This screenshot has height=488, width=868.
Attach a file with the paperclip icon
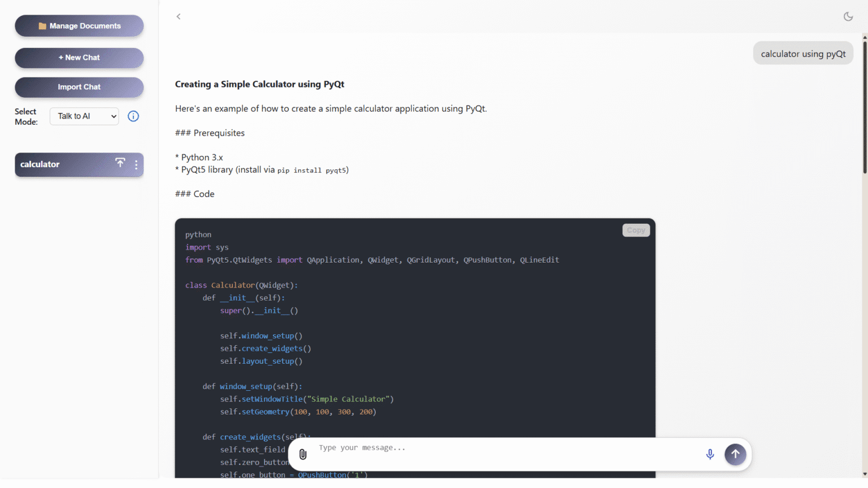[x=303, y=454]
